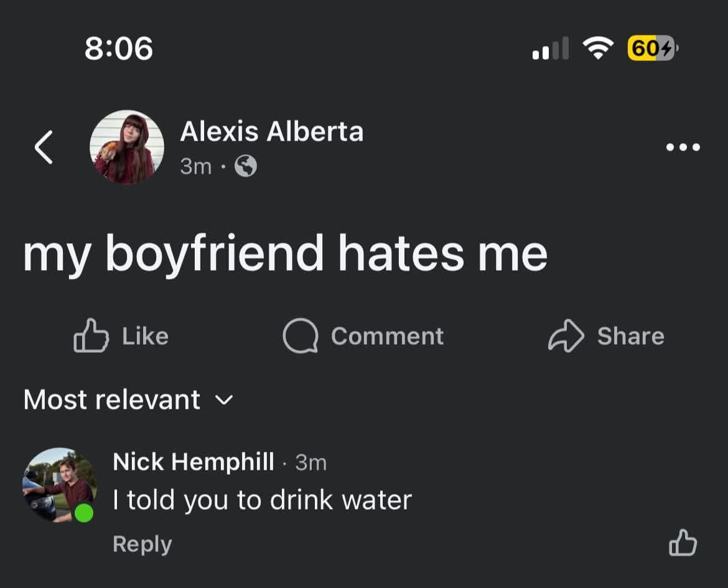Click the globe public audience icon
728x588 pixels.
click(x=246, y=166)
